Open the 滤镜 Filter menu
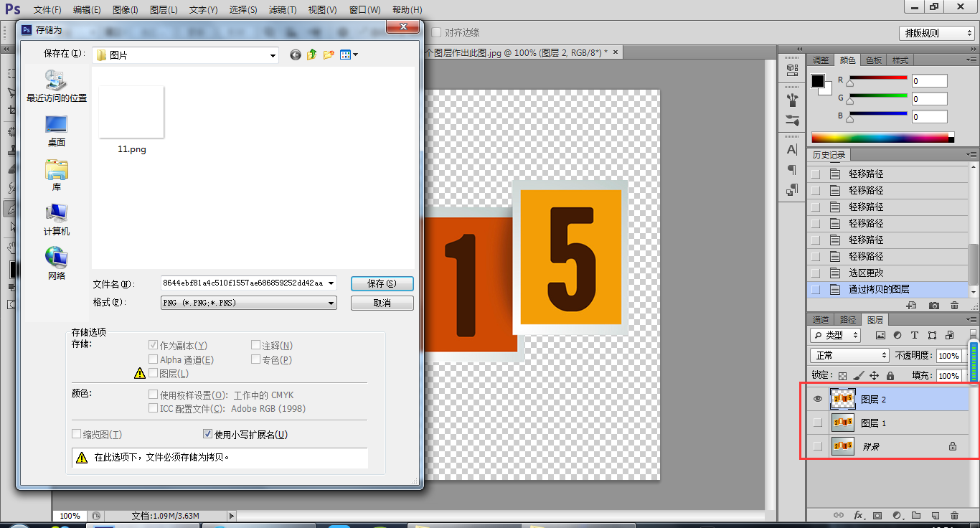Screen dimensions: 980x528 [x=282, y=10]
